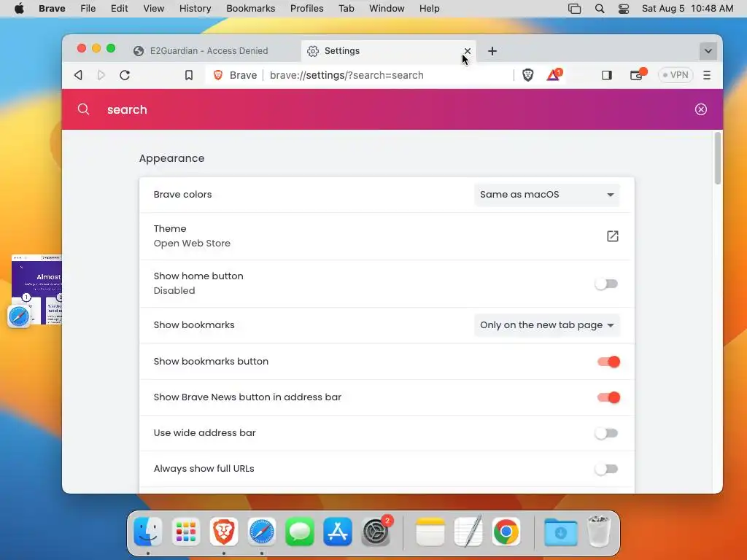
Task: Open Finder from the dock
Action: [x=147, y=532]
